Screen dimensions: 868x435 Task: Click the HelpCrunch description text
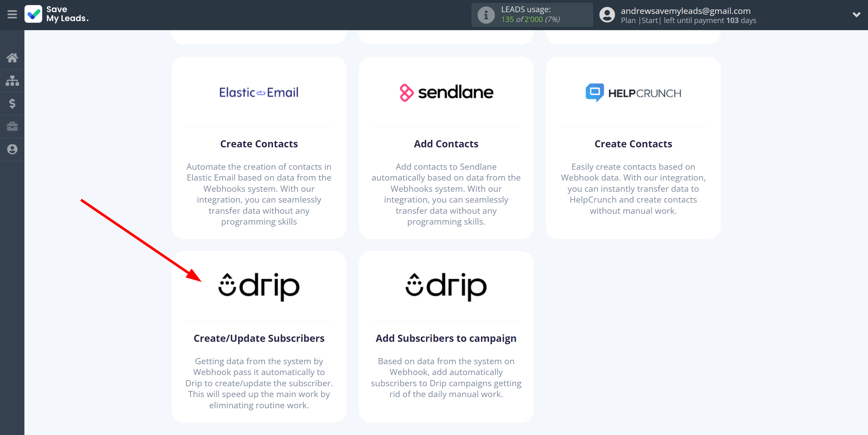[633, 189]
